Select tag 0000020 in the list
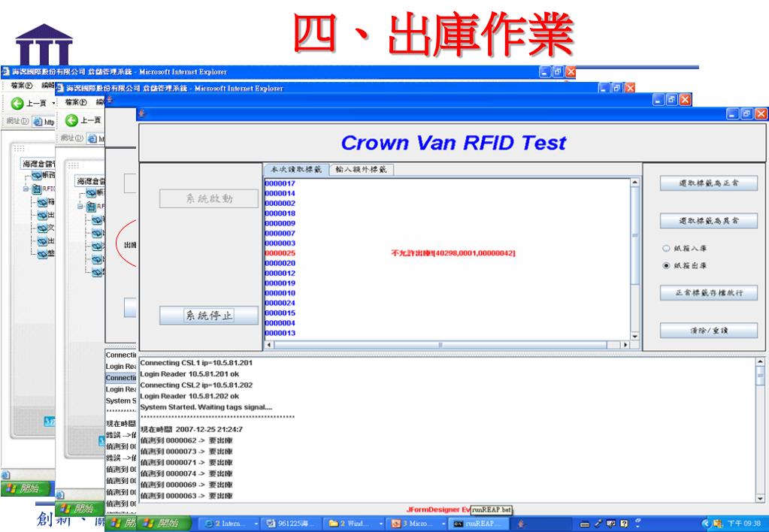769x532 pixels. pyautogui.click(x=280, y=263)
